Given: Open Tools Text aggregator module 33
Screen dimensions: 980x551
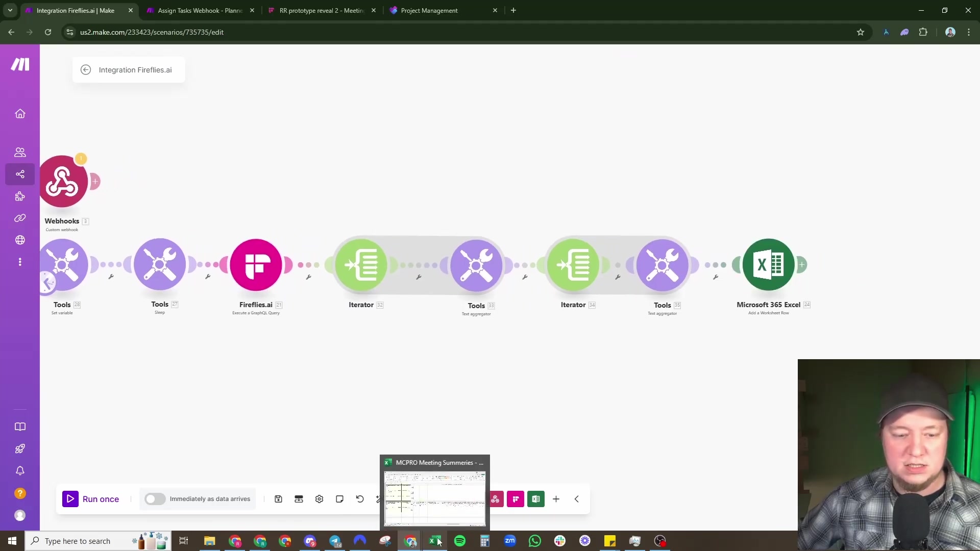Looking at the screenshot, I should [476, 265].
